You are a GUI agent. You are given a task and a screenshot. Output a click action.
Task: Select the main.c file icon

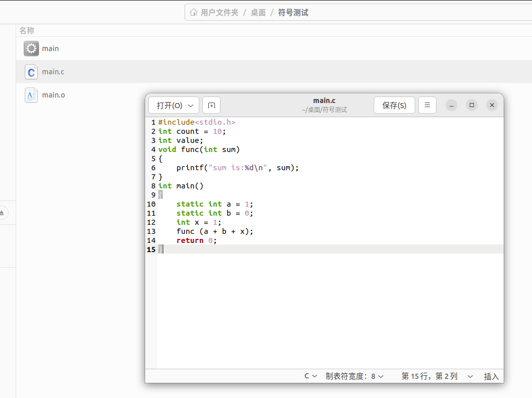tap(31, 72)
